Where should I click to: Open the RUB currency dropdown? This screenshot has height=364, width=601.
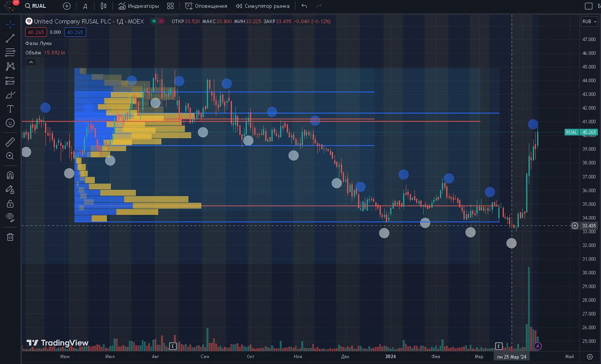coord(589,22)
